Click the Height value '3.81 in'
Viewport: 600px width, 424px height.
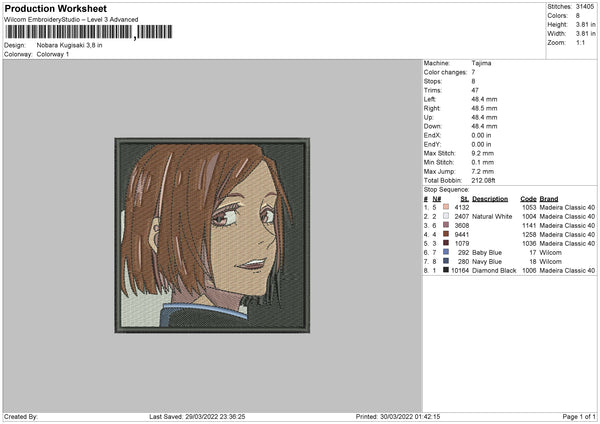585,24
